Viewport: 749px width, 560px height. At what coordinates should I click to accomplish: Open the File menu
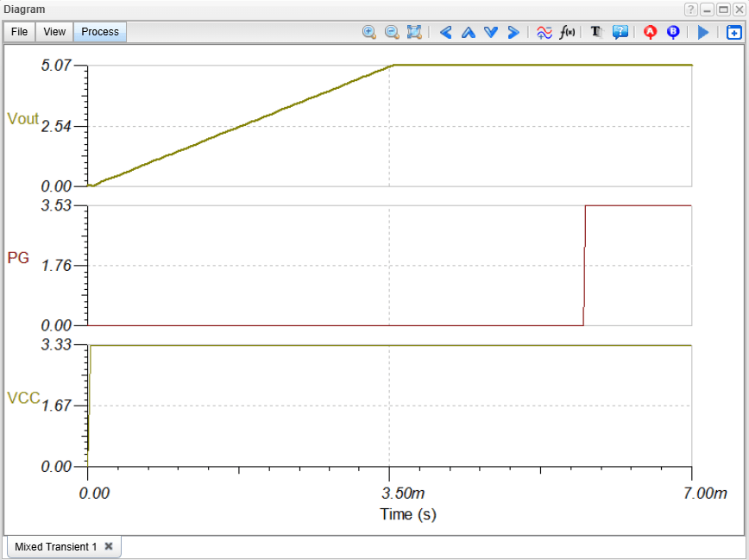(19, 32)
